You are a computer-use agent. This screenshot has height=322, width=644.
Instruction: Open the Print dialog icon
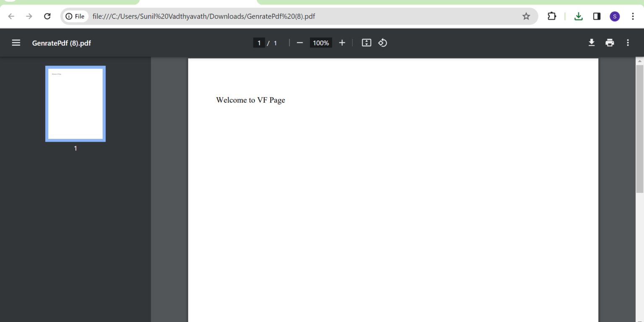pyautogui.click(x=610, y=42)
